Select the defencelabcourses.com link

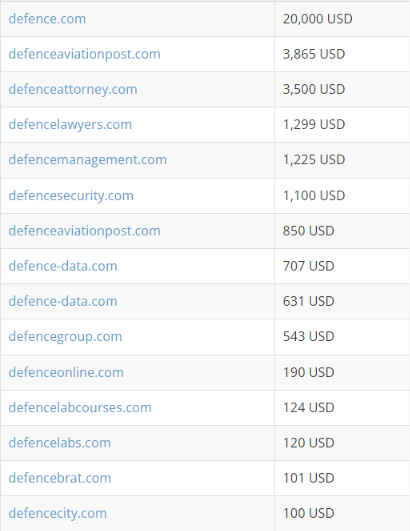point(80,408)
